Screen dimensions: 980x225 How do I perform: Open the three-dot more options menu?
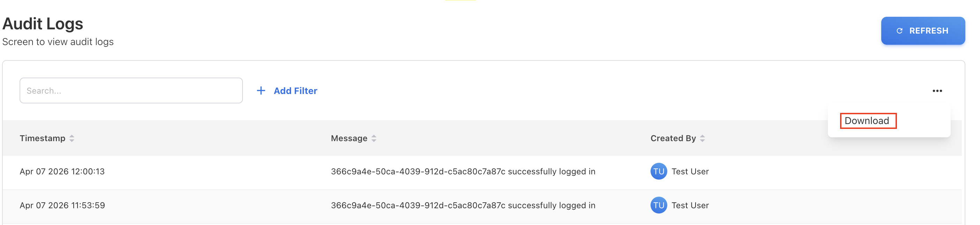pos(937,90)
